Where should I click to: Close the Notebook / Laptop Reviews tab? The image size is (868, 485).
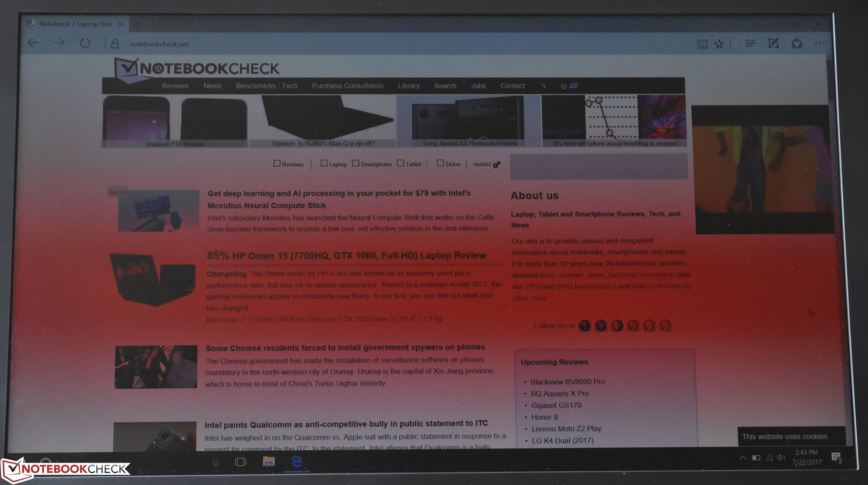coord(121,24)
